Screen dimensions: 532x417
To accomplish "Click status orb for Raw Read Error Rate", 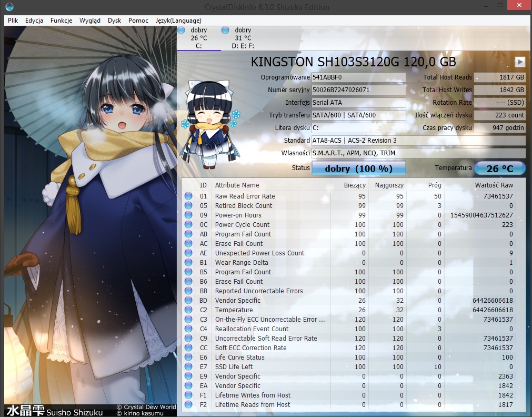I will [x=188, y=196].
